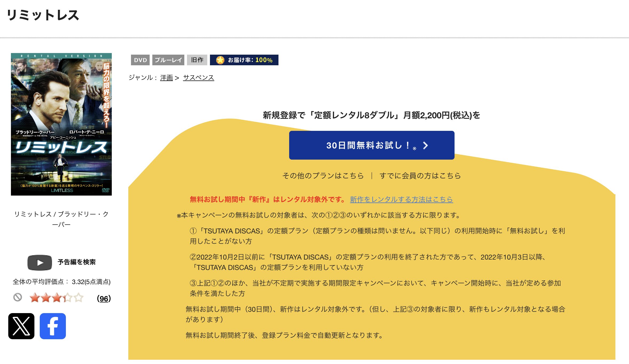Click the 旧作 tag
Viewport: 629px width, 364px height.
click(x=197, y=60)
